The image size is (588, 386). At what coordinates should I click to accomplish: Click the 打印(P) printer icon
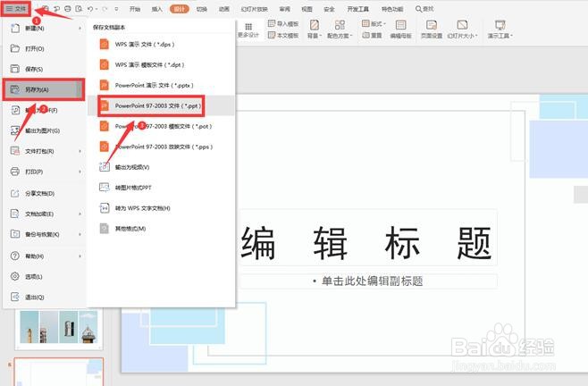(15, 172)
